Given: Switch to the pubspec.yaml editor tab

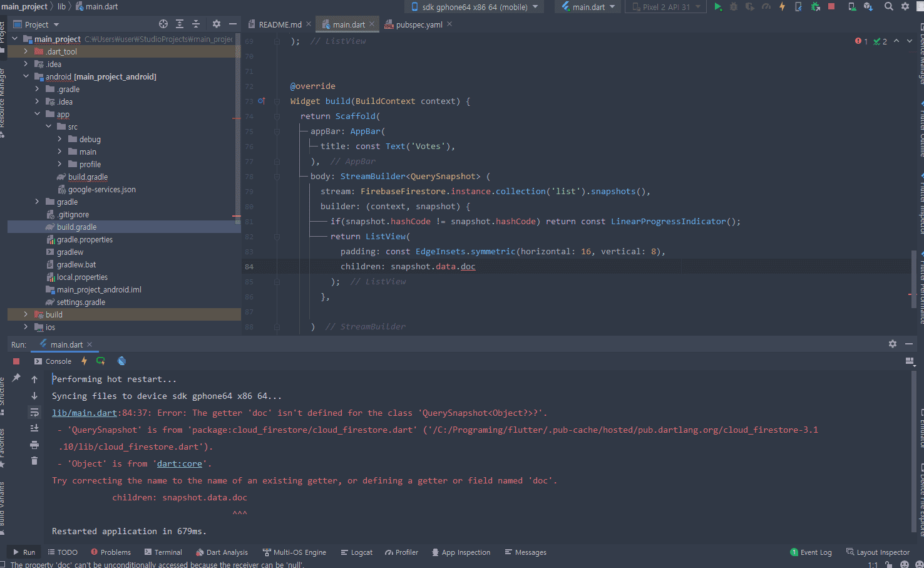Looking at the screenshot, I should pos(418,24).
